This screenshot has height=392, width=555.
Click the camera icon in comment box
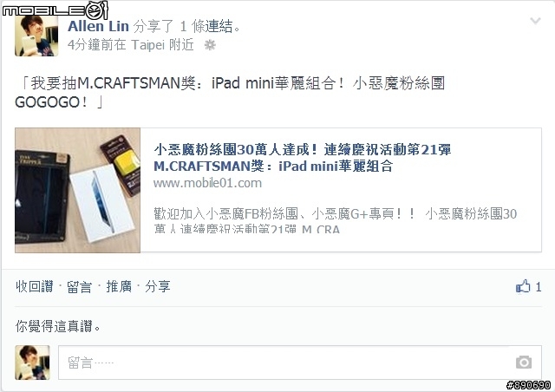pos(524,362)
